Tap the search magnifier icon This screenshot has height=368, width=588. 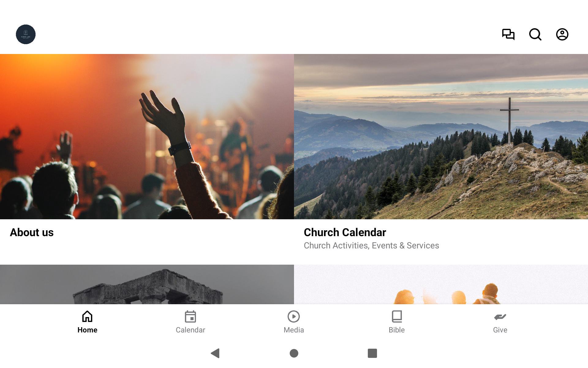tap(535, 34)
